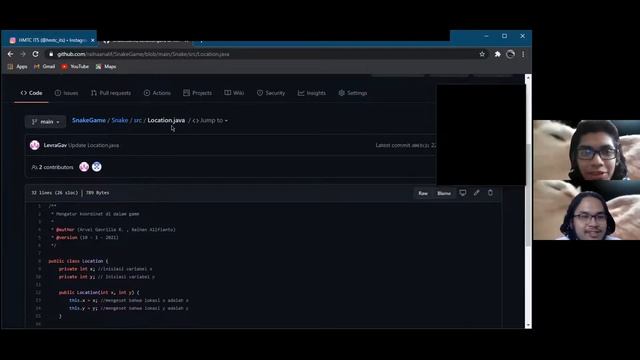
Task: Open the Code repository tab
Action: [x=31, y=93]
